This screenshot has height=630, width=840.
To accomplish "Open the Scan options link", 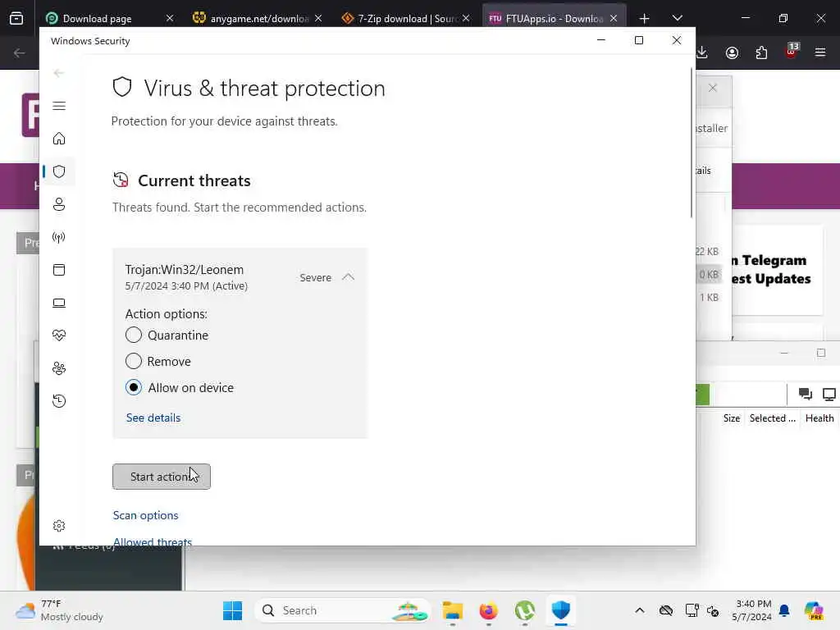I will 146,515.
